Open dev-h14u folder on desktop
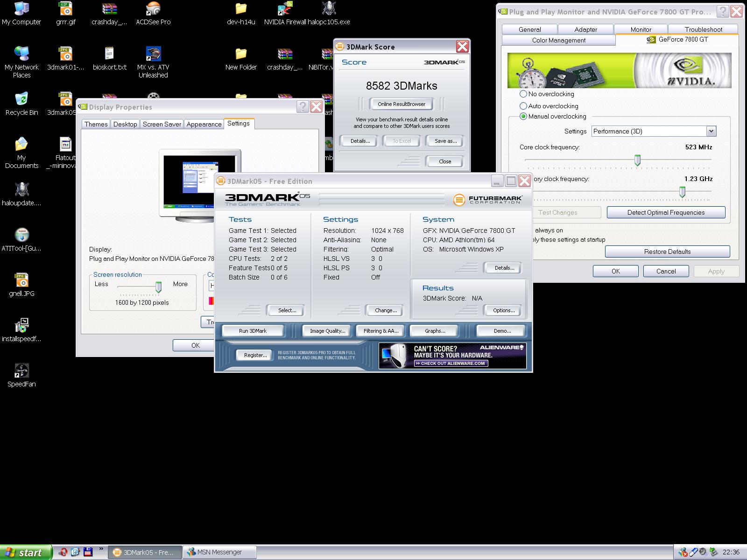Image resolution: width=747 pixels, height=560 pixels. (x=241, y=14)
